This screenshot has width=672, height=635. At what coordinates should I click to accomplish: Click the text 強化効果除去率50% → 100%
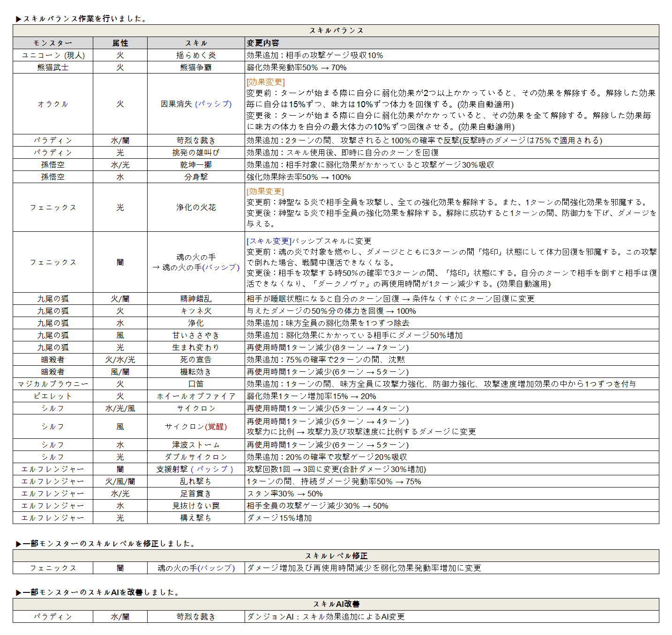(x=299, y=177)
